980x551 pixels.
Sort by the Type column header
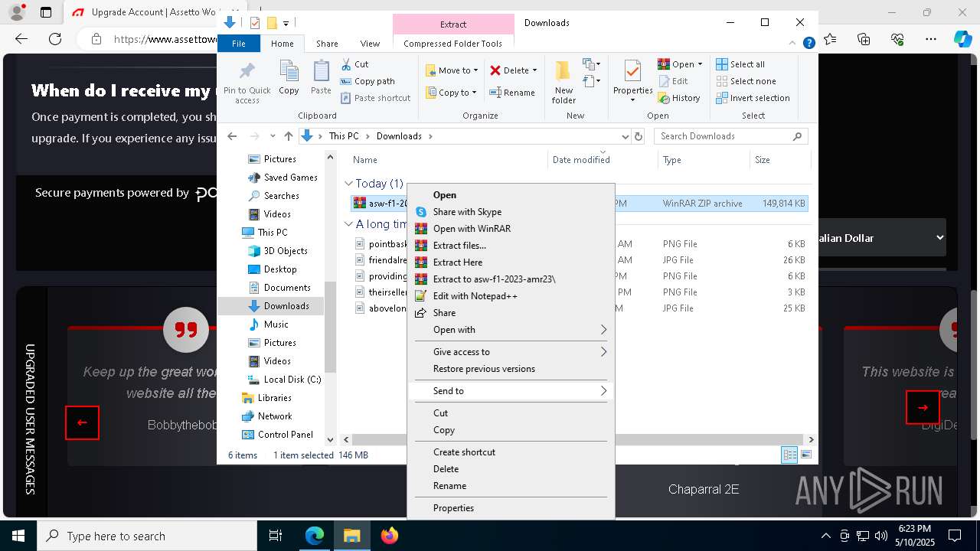click(704, 160)
